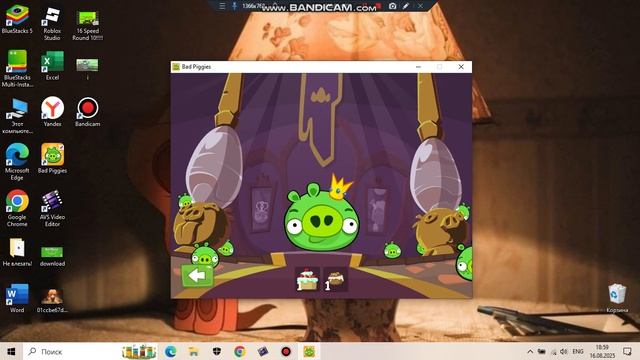Launch Yandex browser from the desktop

click(x=52, y=111)
